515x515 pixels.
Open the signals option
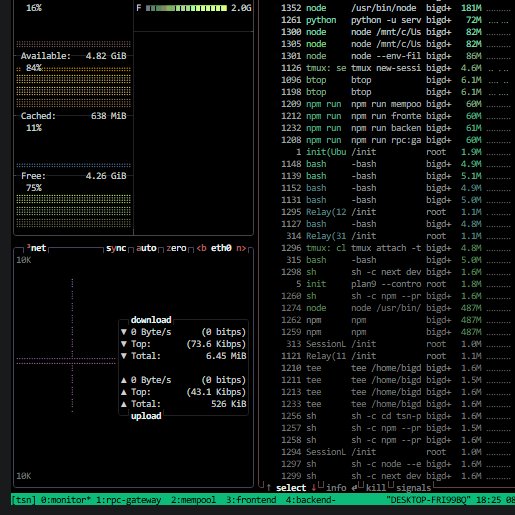click(414, 488)
